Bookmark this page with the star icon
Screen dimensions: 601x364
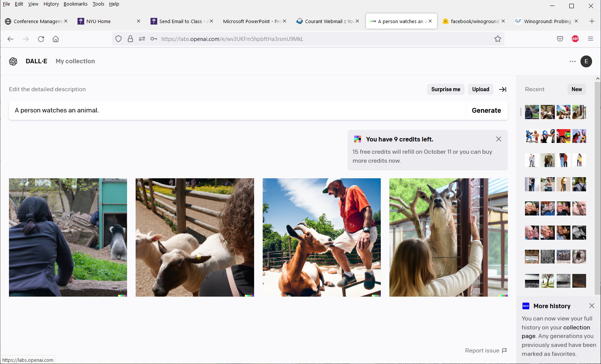click(x=497, y=39)
